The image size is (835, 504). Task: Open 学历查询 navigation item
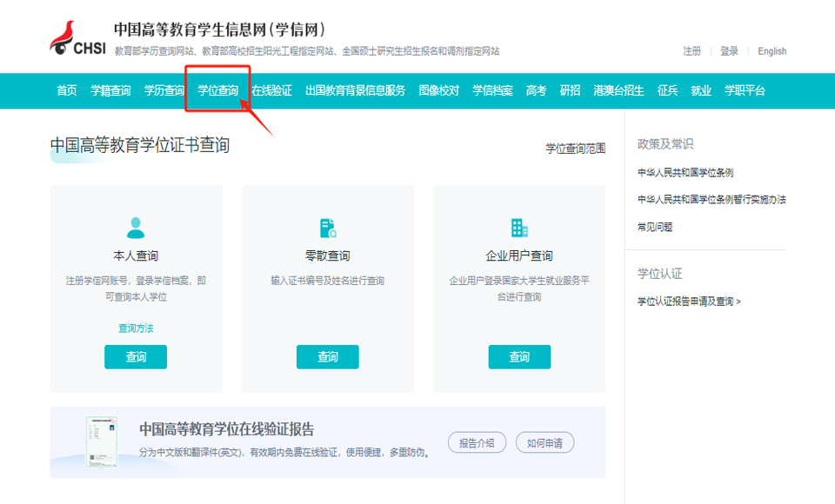click(x=164, y=90)
